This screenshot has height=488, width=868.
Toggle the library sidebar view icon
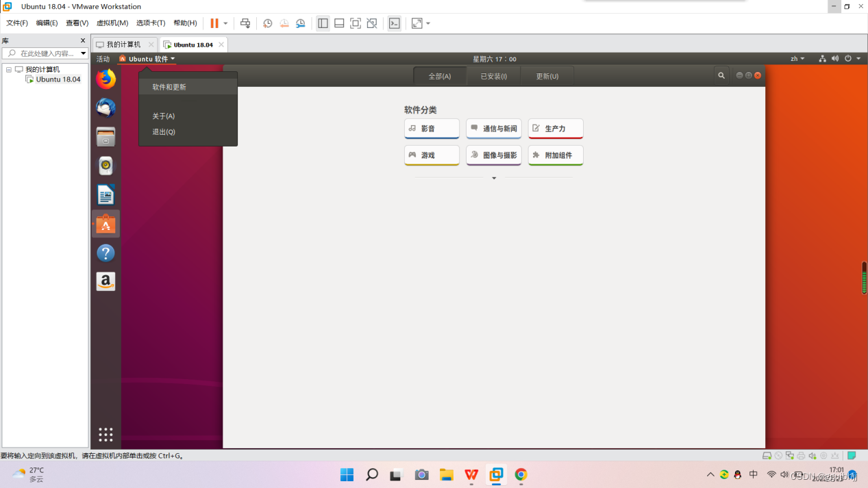pyautogui.click(x=323, y=23)
